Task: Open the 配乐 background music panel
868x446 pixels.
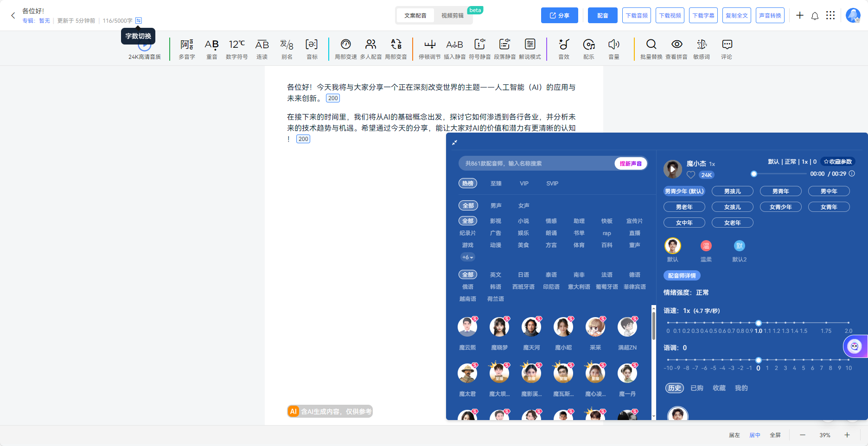Action: (x=589, y=48)
